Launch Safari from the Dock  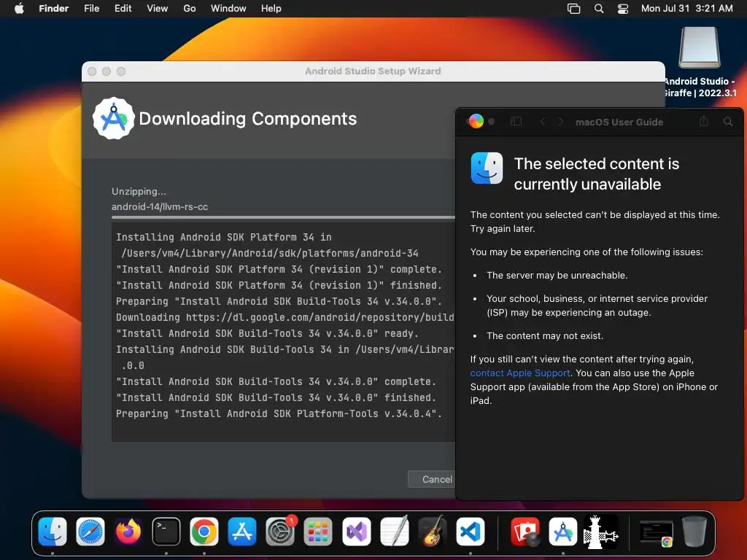(90, 532)
